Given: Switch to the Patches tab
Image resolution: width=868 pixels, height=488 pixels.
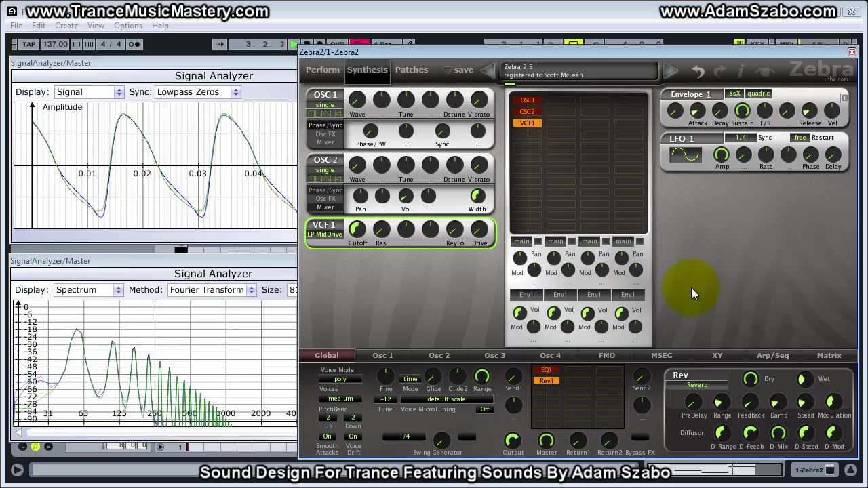Looking at the screenshot, I should click(411, 70).
